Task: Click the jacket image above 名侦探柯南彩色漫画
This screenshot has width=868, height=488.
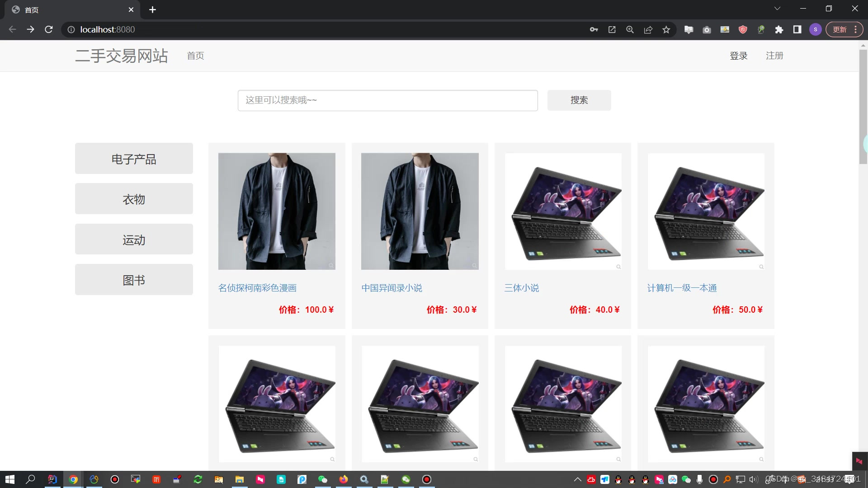Action: [277, 211]
